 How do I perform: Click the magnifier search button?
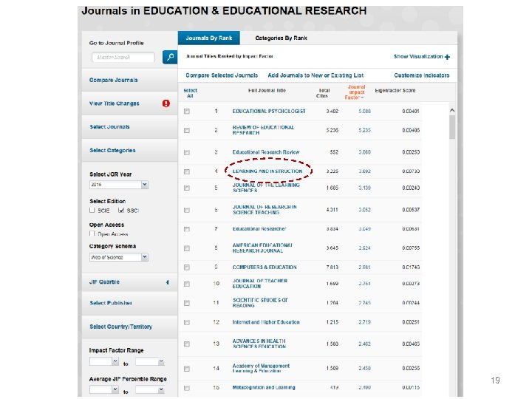click(170, 57)
